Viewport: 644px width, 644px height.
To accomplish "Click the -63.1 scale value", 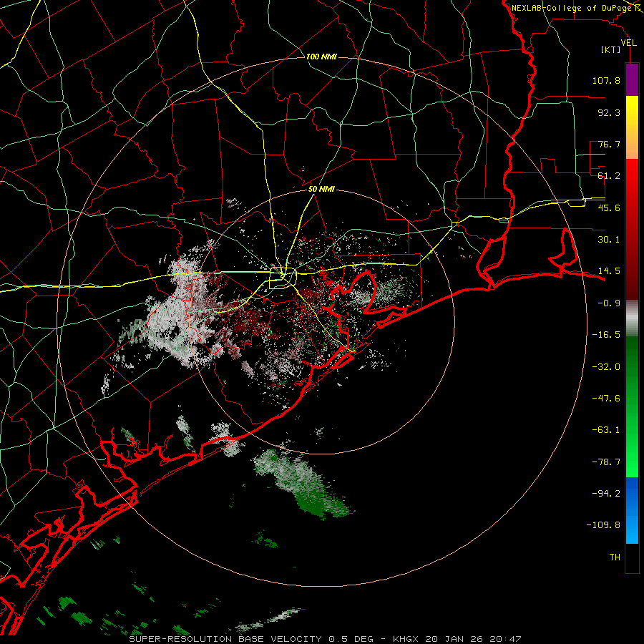I will 606,430.
